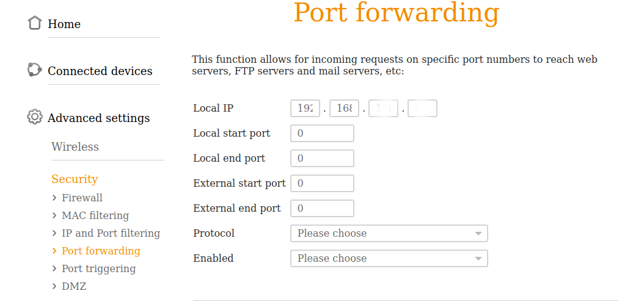The width and height of the screenshot is (644, 302).
Task: Focus the External end port field
Action: [322, 209]
